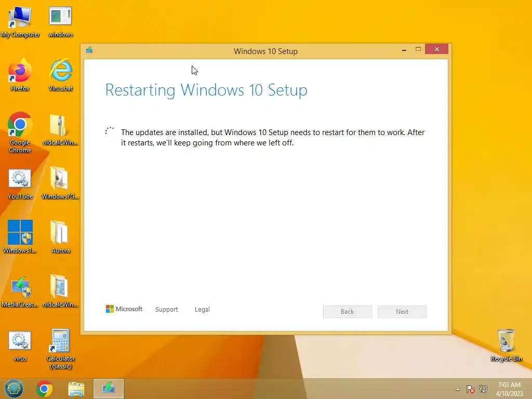Open the My Computer desktop shortcut
The image size is (532, 399).
coord(20,21)
